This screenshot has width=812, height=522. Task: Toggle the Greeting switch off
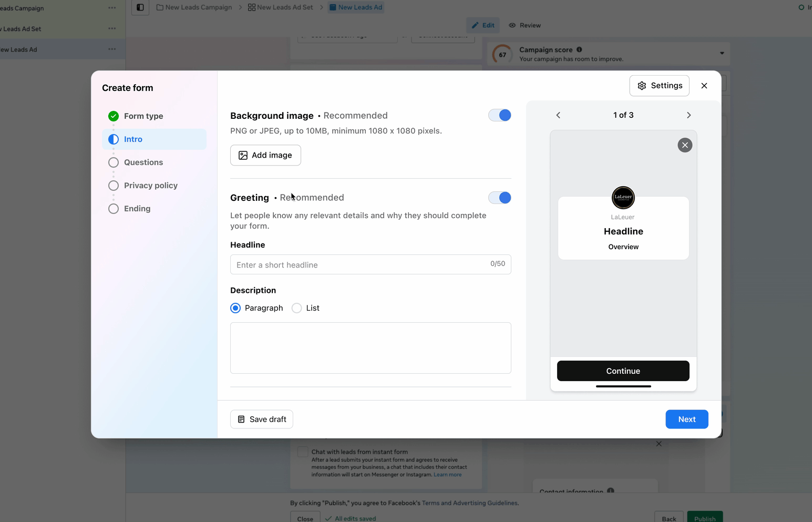[499, 198]
